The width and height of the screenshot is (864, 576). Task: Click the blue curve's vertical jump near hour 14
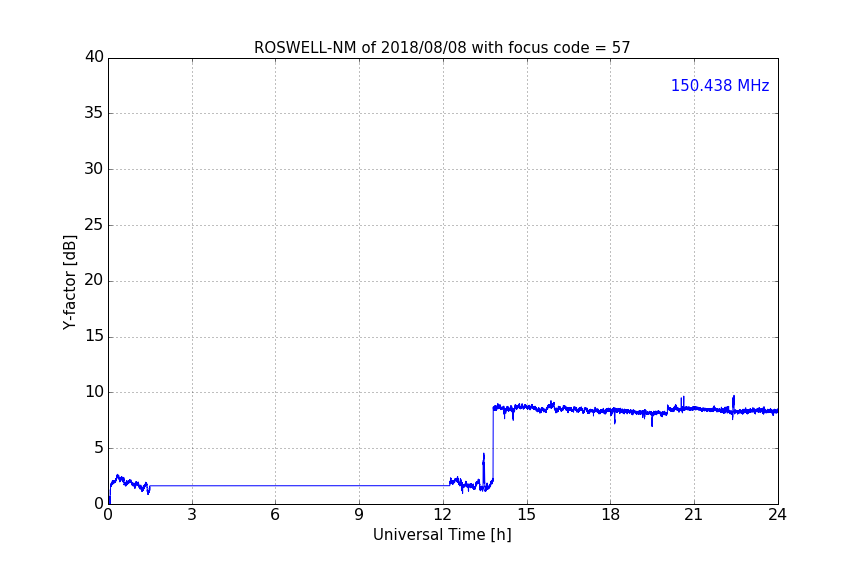point(493,444)
